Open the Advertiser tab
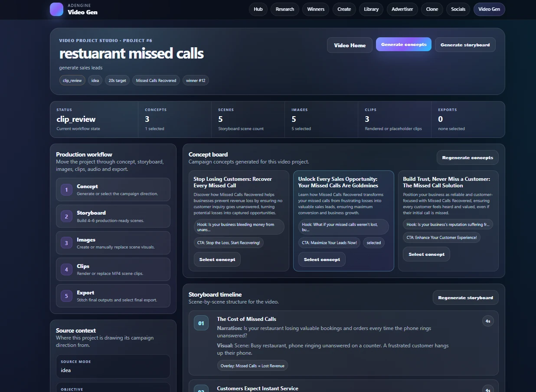 point(402,9)
